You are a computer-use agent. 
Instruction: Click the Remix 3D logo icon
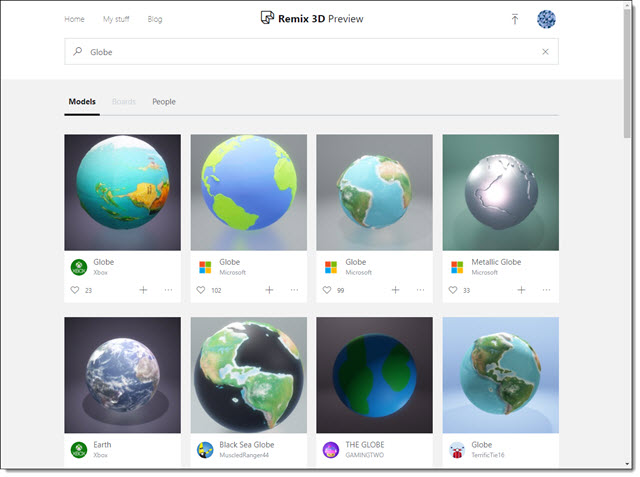click(267, 18)
